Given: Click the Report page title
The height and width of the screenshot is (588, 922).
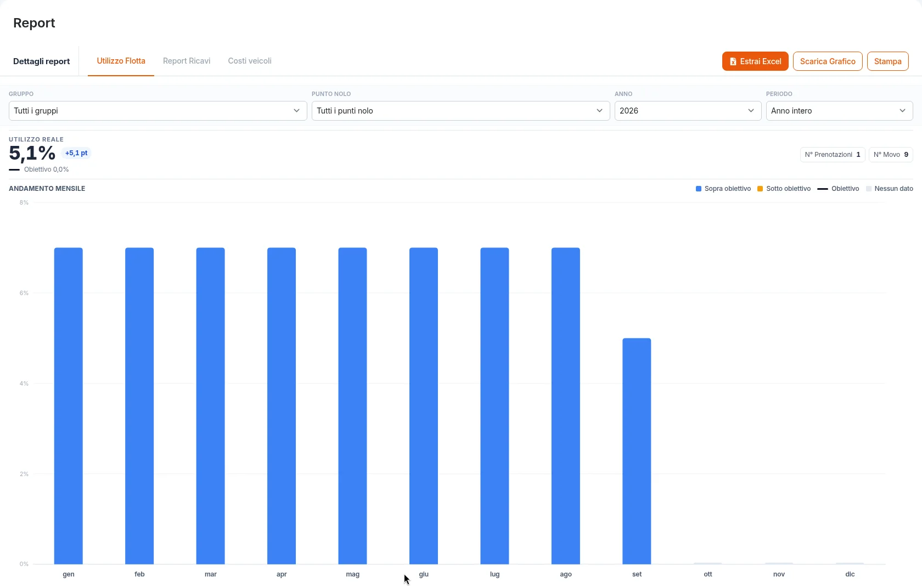Looking at the screenshot, I should click(x=34, y=23).
